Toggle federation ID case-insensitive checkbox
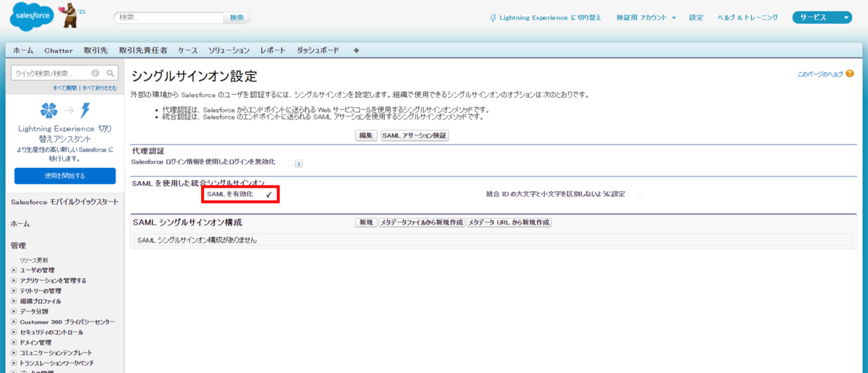Image resolution: width=868 pixels, height=373 pixels. tap(640, 195)
